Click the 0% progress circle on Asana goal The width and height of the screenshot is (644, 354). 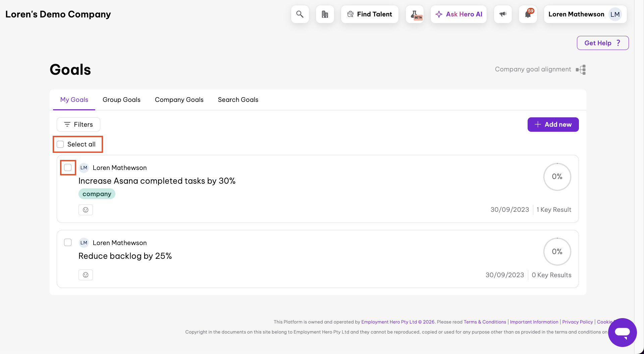tap(557, 177)
